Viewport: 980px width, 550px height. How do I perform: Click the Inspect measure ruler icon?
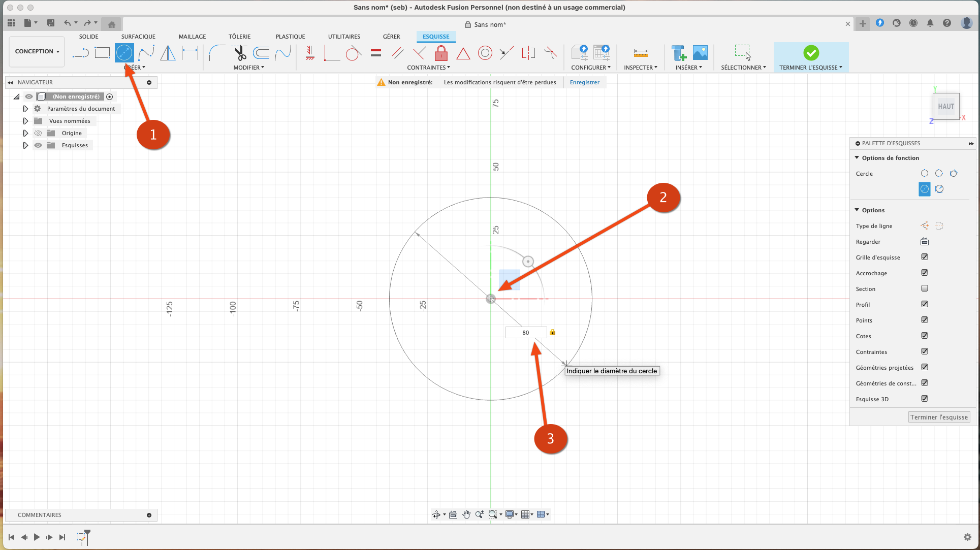pyautogui.click(x=641, y=53)
